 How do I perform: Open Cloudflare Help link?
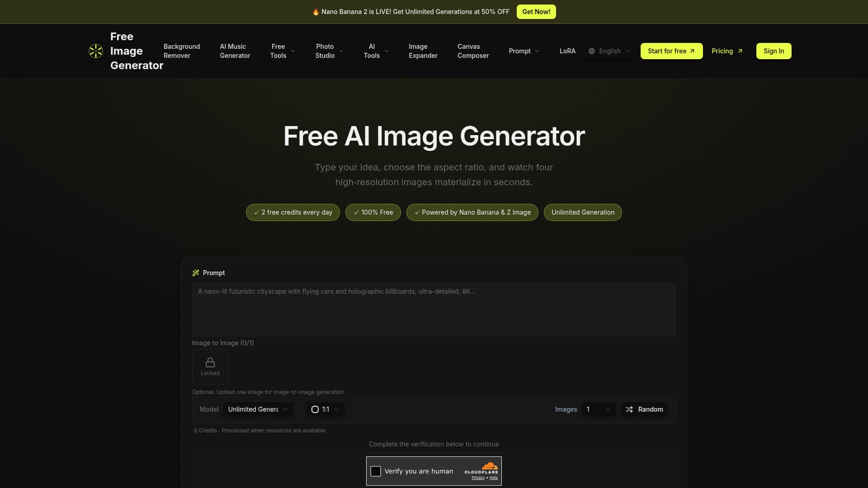tap(494, 478)
